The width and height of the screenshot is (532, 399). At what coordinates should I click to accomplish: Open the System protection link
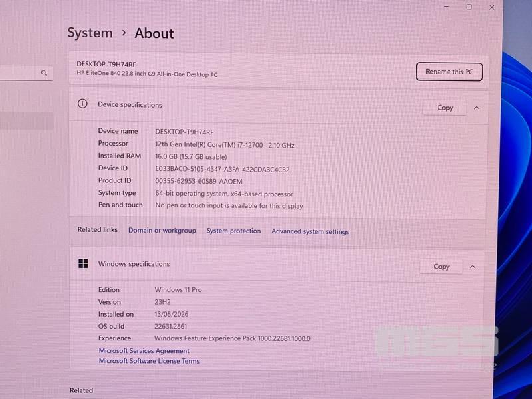[x=234, y=231]
